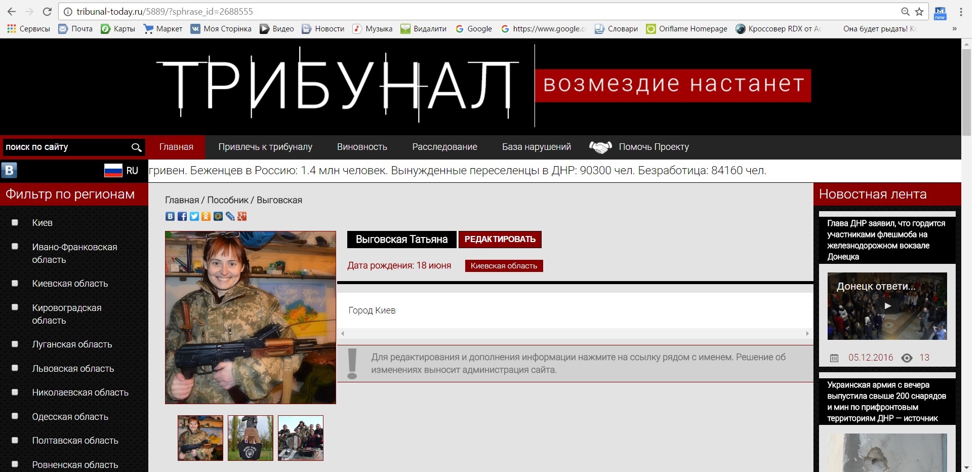Tick the Киев region filter checkbox
Screen dimensions: 980x472
[x=15, y=222]
